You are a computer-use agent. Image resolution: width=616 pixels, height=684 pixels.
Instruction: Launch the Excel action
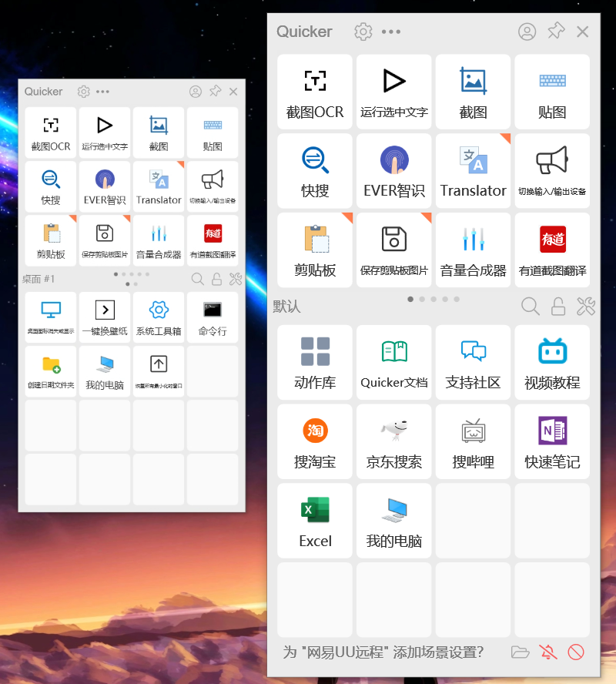click(x=315, y=521)
